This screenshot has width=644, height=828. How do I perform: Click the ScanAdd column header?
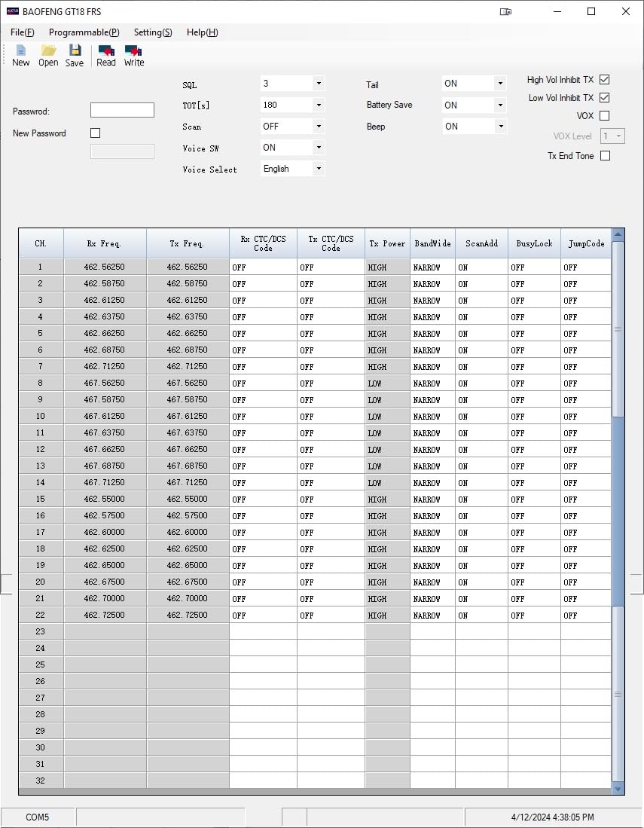(481, 243)
